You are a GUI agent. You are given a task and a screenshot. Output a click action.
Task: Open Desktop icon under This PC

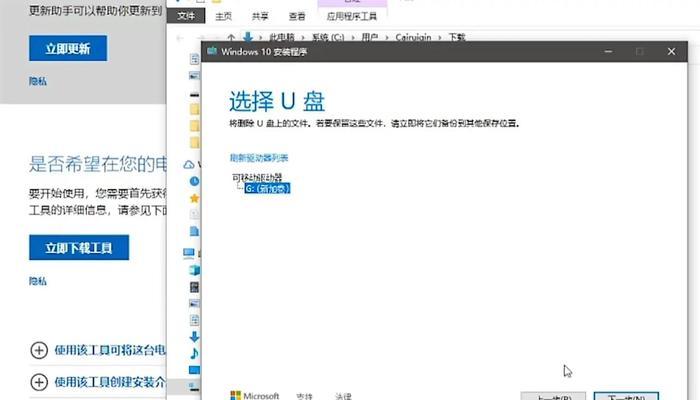click(x=194, y=370)
